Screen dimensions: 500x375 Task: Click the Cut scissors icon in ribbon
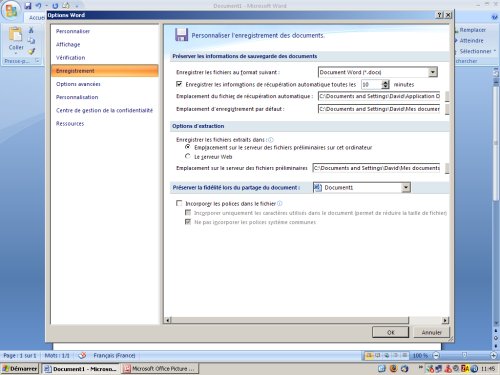[31, 30]
